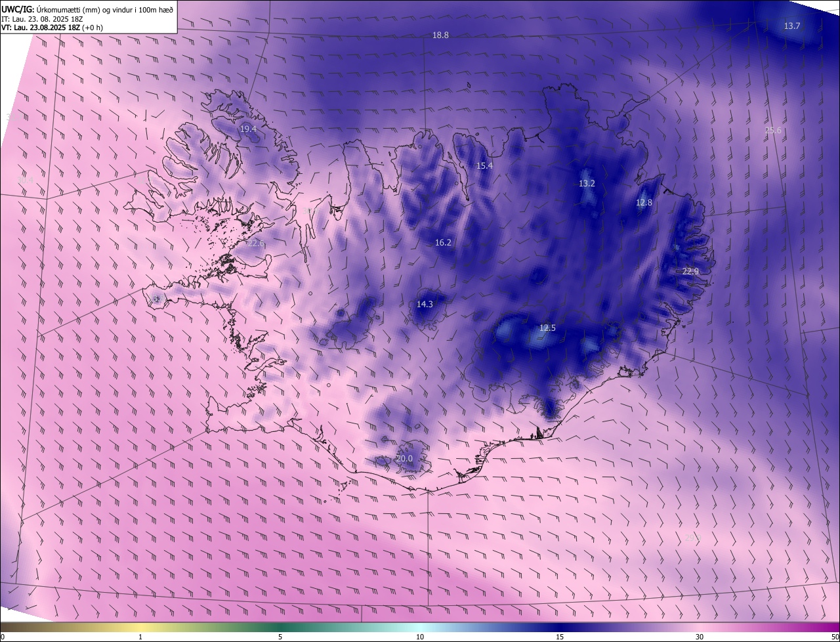Screen dimensions: 840x642
Task: Pick the 15.4 value in north Iceland
Action: click(x=484, y=166)
